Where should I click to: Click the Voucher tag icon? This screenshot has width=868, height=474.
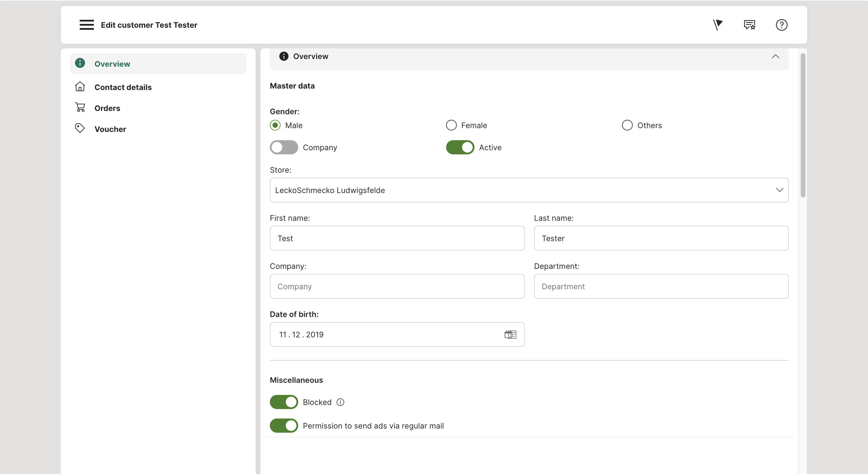[80, 129]
